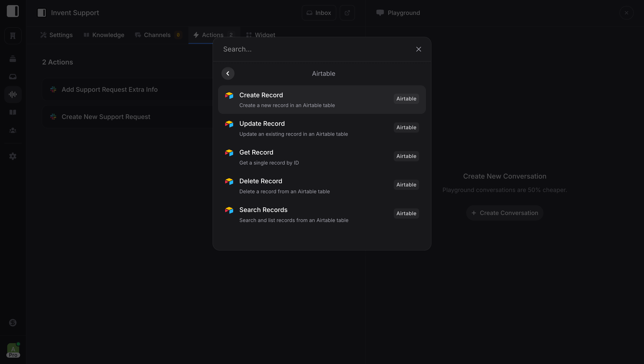
Task: Open Create New Support Request action
Action: 128,117
